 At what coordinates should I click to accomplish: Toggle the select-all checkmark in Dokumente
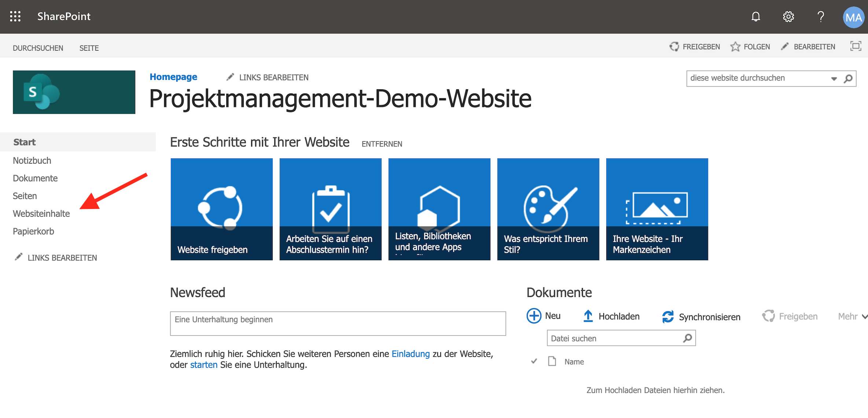tap(534, 361)
